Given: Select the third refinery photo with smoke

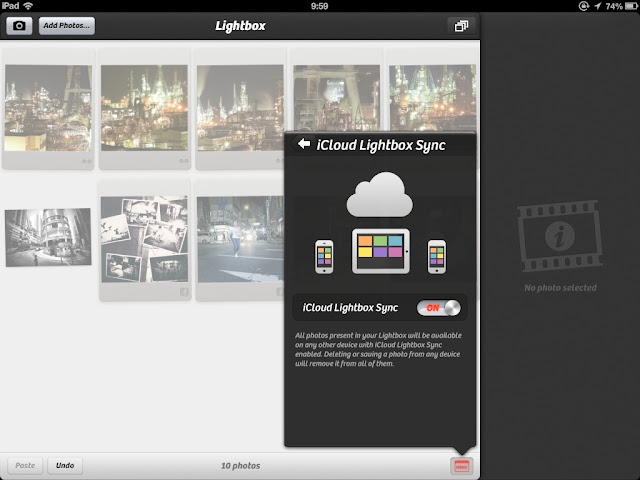Looking at the screenshot, I should tap(240, 108).
